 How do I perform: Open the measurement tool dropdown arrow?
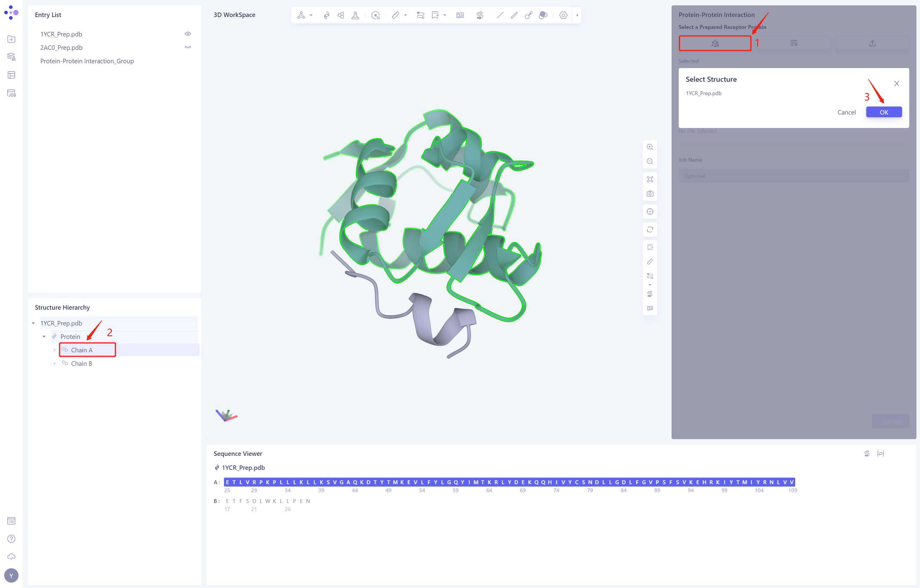[x=406, y=15]
